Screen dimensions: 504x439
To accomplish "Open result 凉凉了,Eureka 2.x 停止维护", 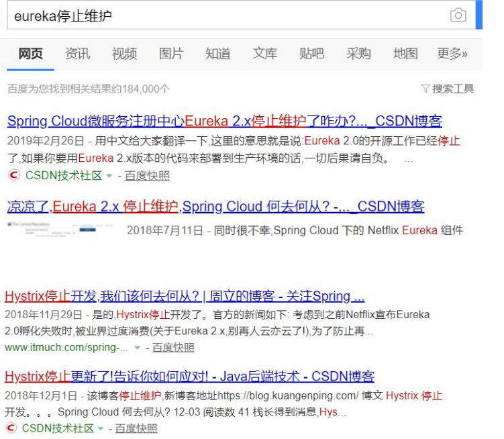I will point(215,207).
